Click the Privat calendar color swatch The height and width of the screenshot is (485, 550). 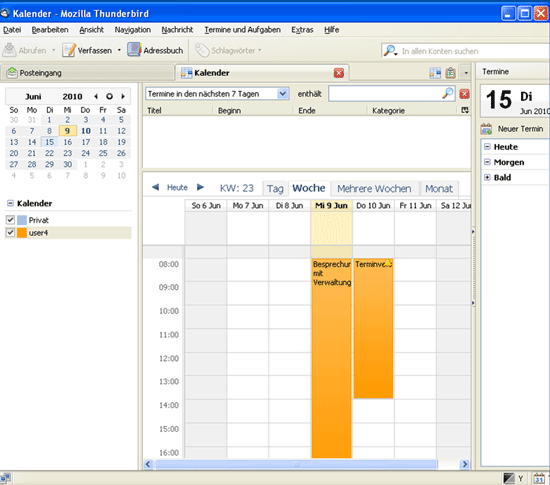tap(22, 220)
